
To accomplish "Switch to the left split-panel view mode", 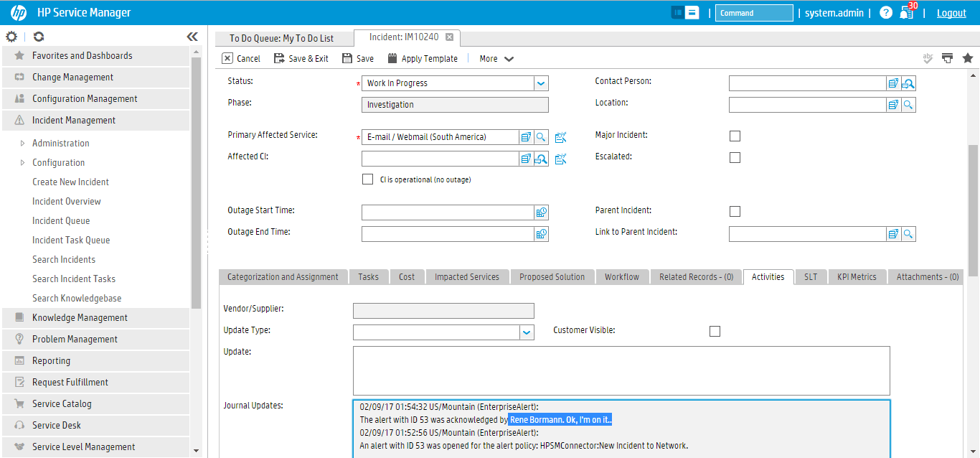I will [677, 12].
